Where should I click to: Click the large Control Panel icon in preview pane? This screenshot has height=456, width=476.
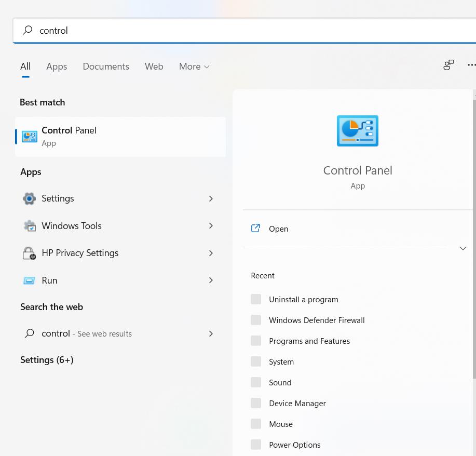click(x=358, y=131)
